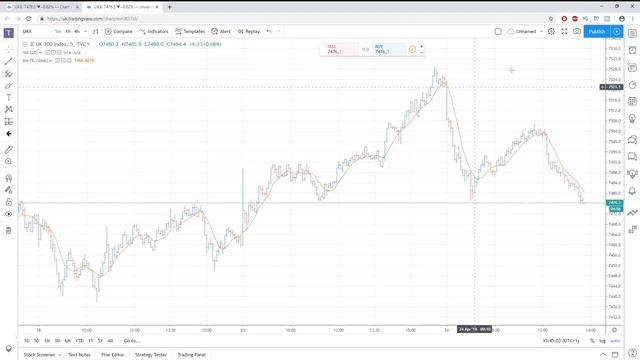
Task: Open the alerts clock icon in right sidebar
Action: tap(632, 50)
